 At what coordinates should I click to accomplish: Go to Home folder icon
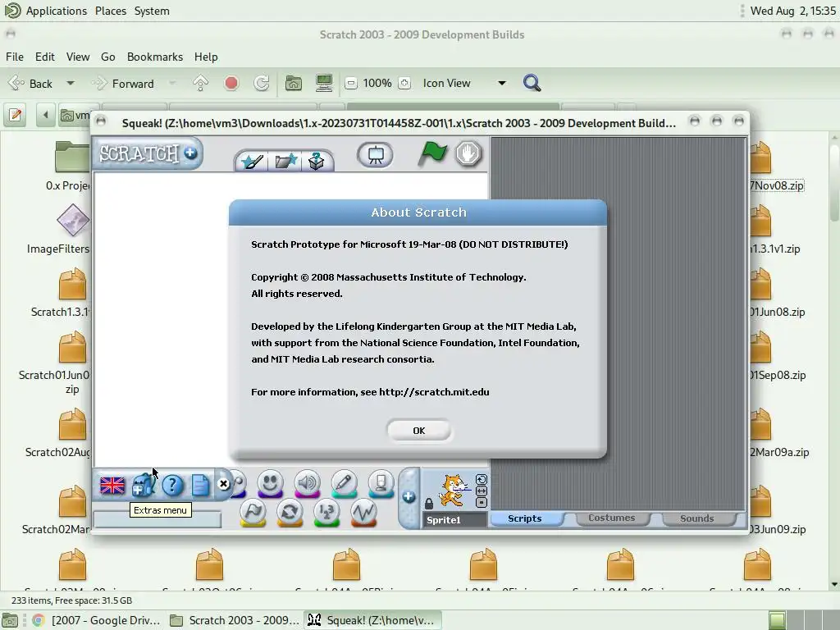coord(293,83)
